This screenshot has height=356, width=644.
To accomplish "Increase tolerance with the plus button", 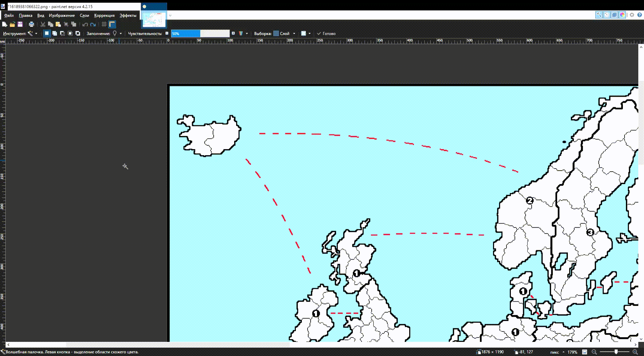I will coord(233,33).
